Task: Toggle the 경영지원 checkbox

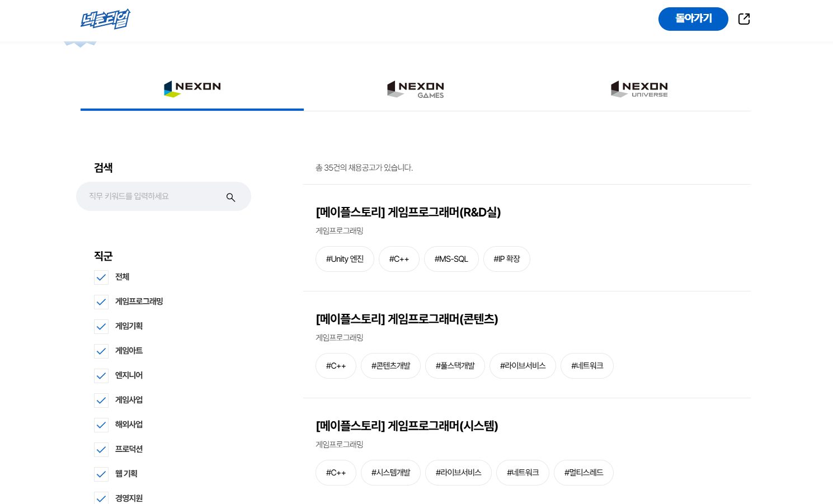Action: [x=101, y=498]
